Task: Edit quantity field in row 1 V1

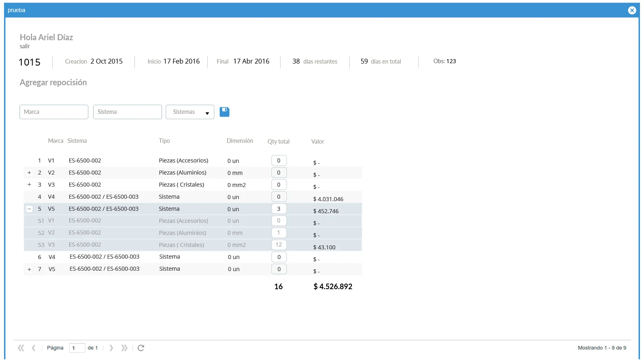Action: tap(279, 160)
